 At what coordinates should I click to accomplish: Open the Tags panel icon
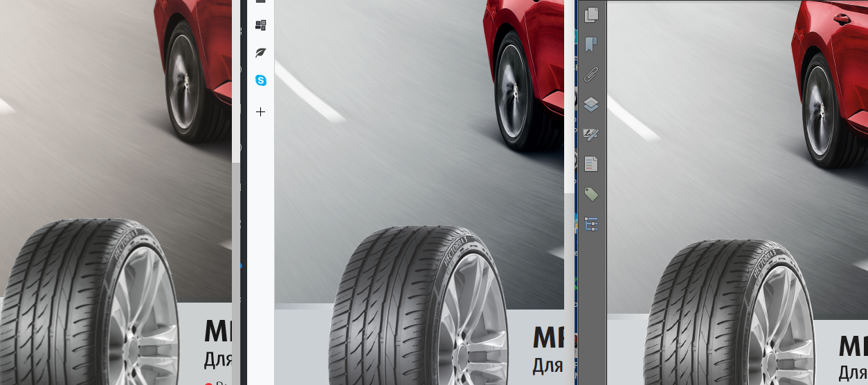click(x=591, y=194)
